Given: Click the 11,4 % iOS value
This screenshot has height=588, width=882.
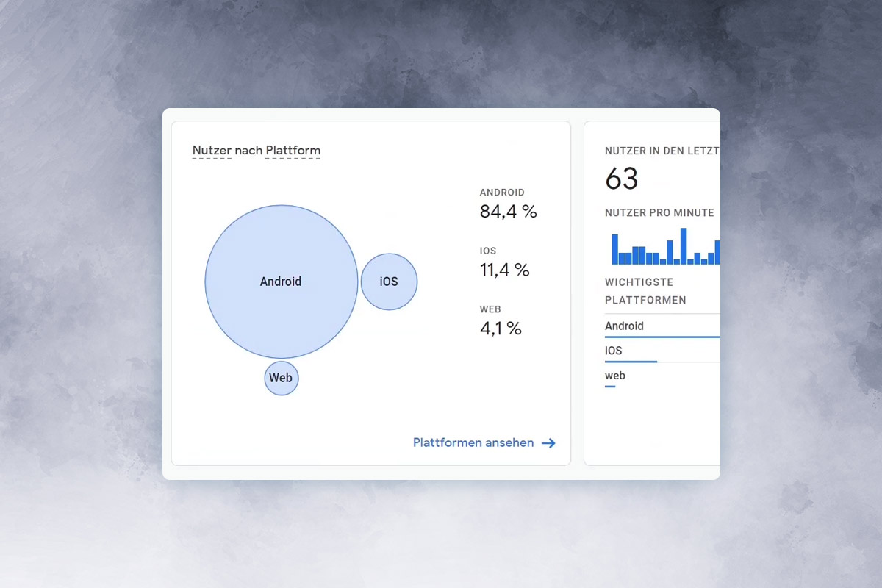Looking at the screenshot, I should pyautogui.click(x=505, y=270).
